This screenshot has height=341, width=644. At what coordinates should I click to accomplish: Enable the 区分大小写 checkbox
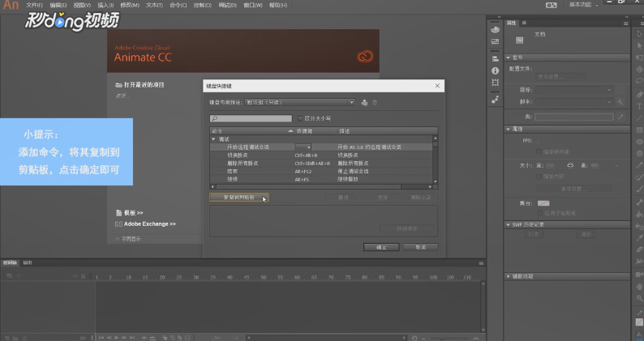click(300, 118)
